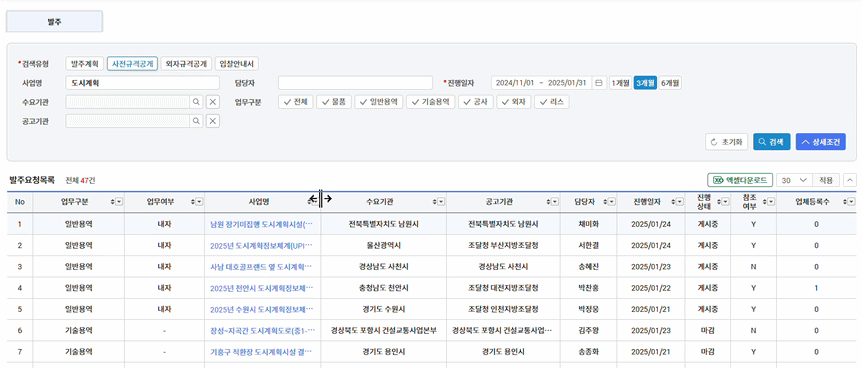Open 참조여부 column filter dropdown
The height and width of the screenshot is (368, 862).
point(772,202)
